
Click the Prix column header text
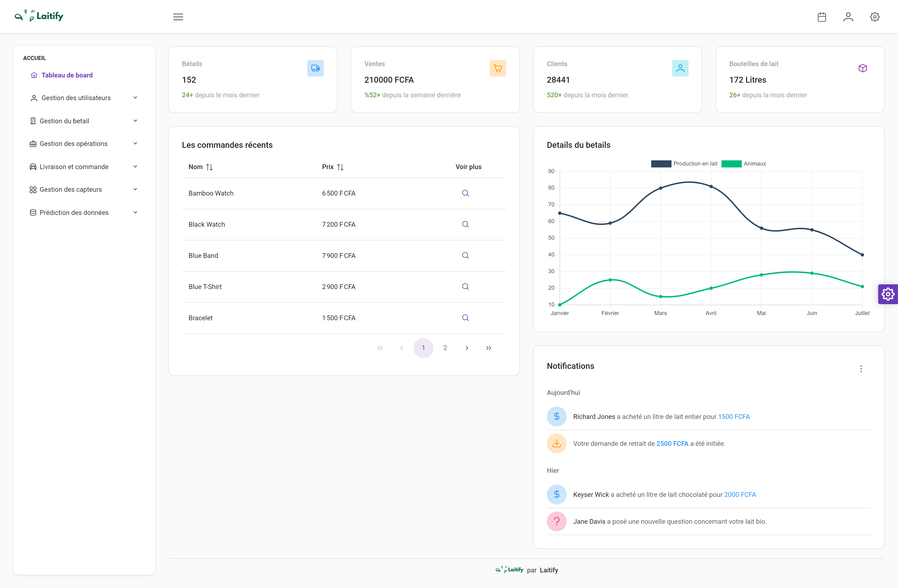[x=328, y=167]
